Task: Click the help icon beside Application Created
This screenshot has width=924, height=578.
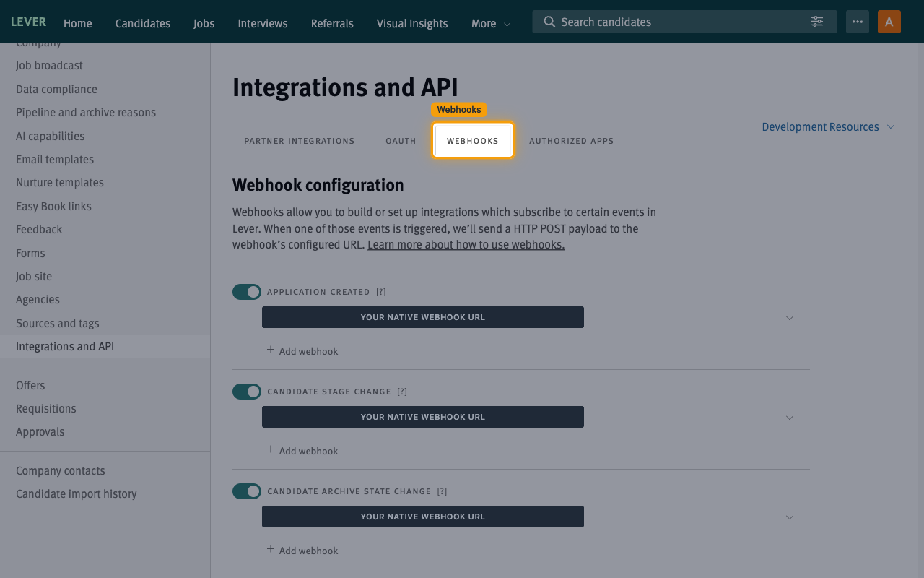Action: coord(381,292)
